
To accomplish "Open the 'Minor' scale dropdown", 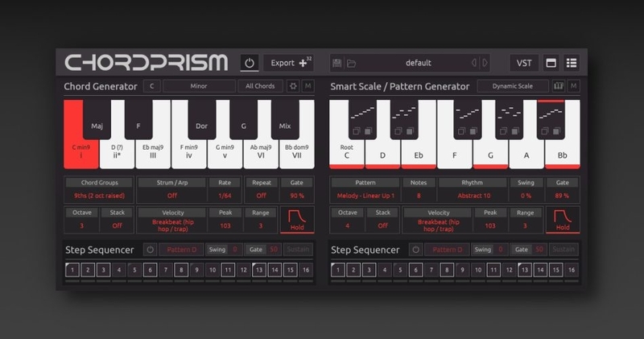I will (199, 86).
